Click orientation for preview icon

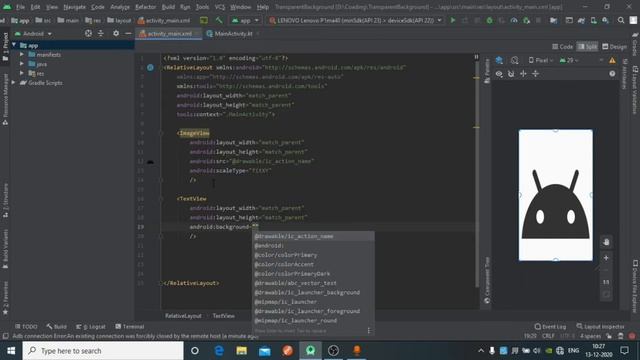tap(514, 60)
